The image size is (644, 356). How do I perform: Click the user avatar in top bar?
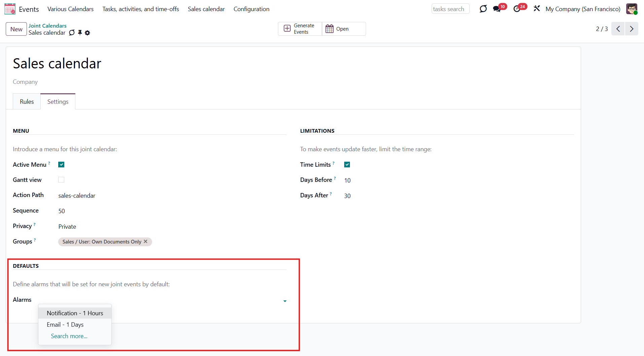(x=631, y=9)
